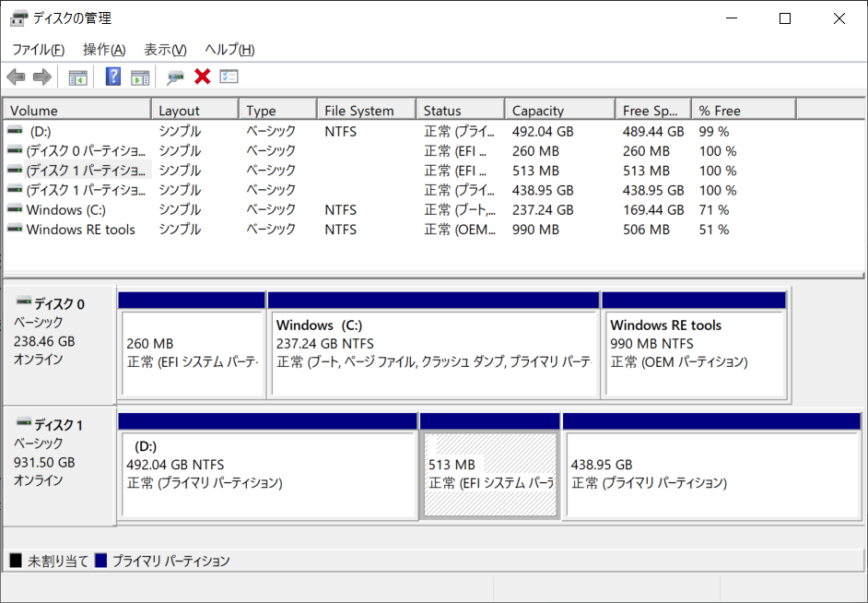
Task: Click NTFS cell in the (D:) row
Action: coord(340,131)
